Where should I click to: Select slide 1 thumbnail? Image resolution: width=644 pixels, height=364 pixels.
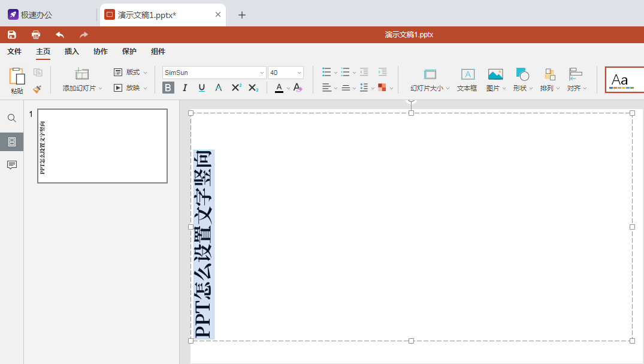pyautogui.click(x=102, y=146)
